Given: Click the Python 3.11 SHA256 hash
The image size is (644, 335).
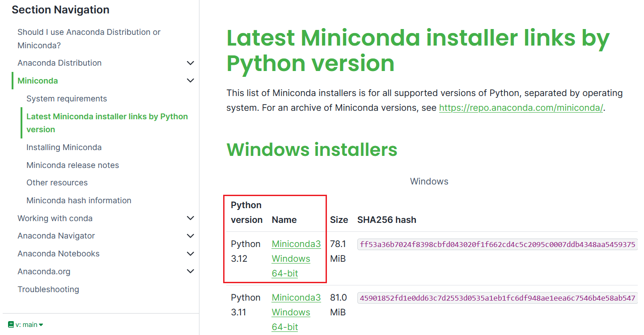Looking at the screenshot, I should (497, 298).
